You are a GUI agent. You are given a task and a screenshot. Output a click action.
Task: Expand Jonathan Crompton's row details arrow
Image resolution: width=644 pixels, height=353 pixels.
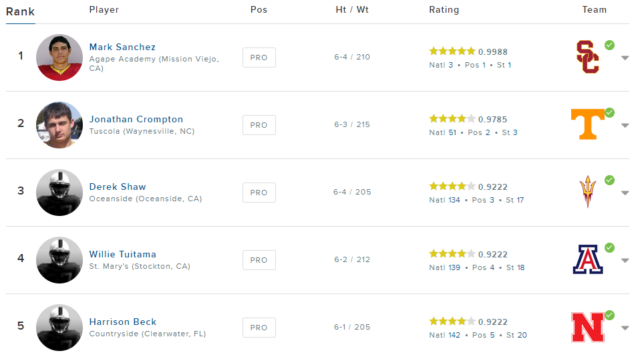pyautogui.click(x=625, y=125)
